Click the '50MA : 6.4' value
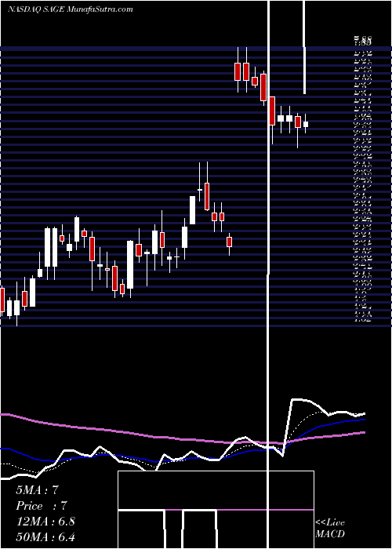This screenshot has height=549, width=392. tap(45, 537)
